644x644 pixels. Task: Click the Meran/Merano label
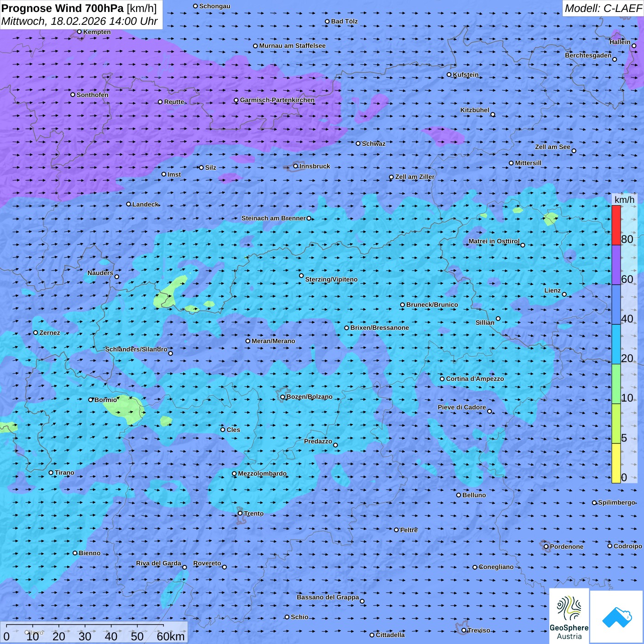tap(273, 341)
